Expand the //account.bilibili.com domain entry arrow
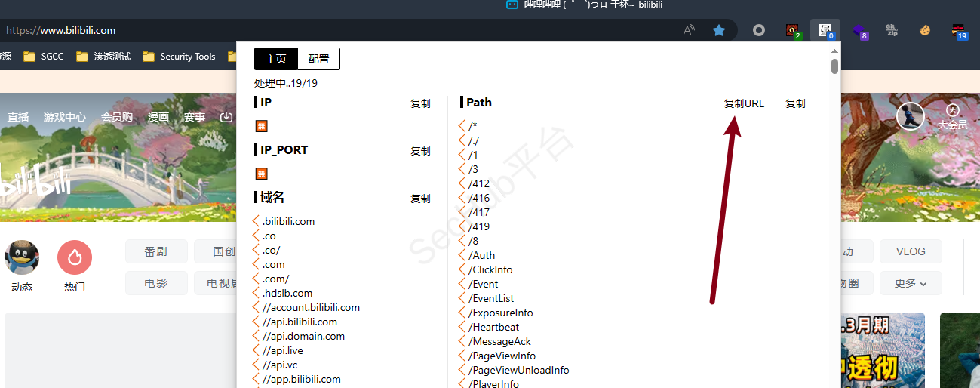This screenshot has height=388, width=980. (x=257, y=307)
